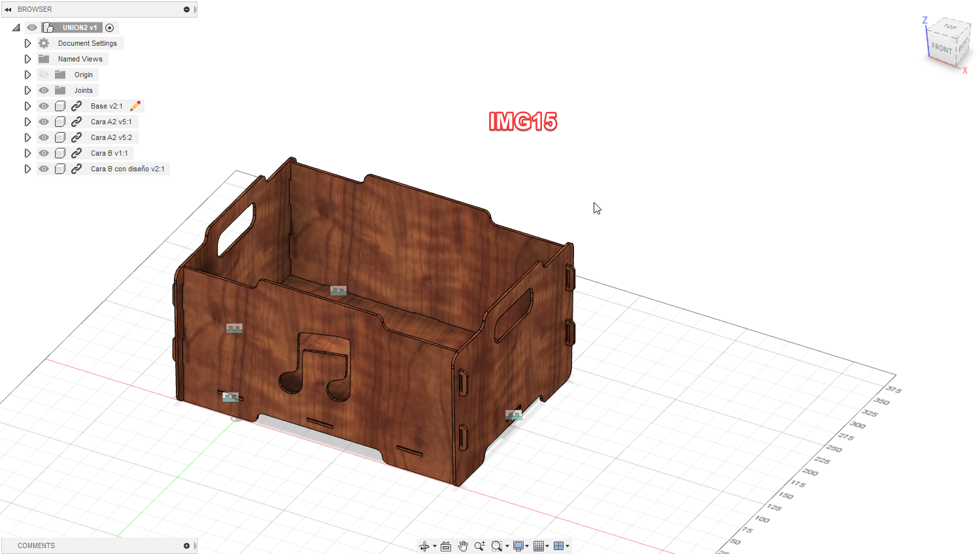Screen dimensions: 980x554
Task: Select Document Settings in browser
Action: (88, 43)
